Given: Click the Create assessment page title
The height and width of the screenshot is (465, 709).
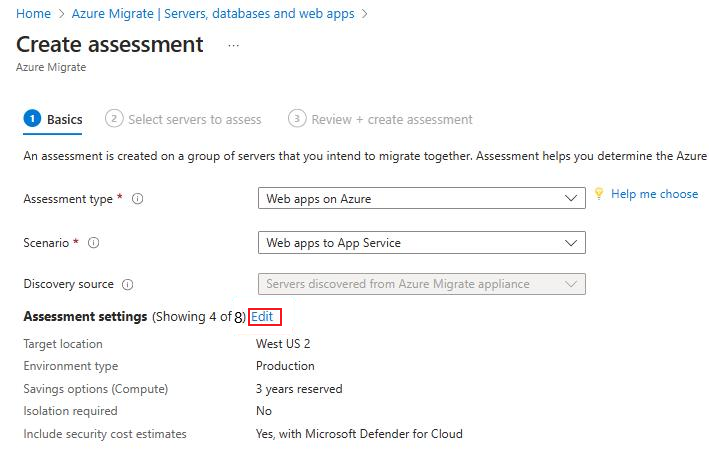Looking at the screenshot, I should [110, 45].
